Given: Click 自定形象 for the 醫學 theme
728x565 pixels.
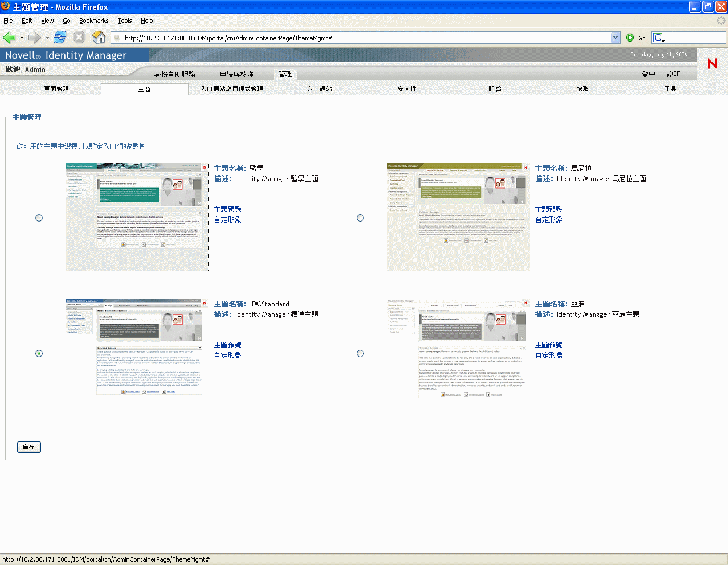Looking at the screenshot, I should (x=227, y=220).
